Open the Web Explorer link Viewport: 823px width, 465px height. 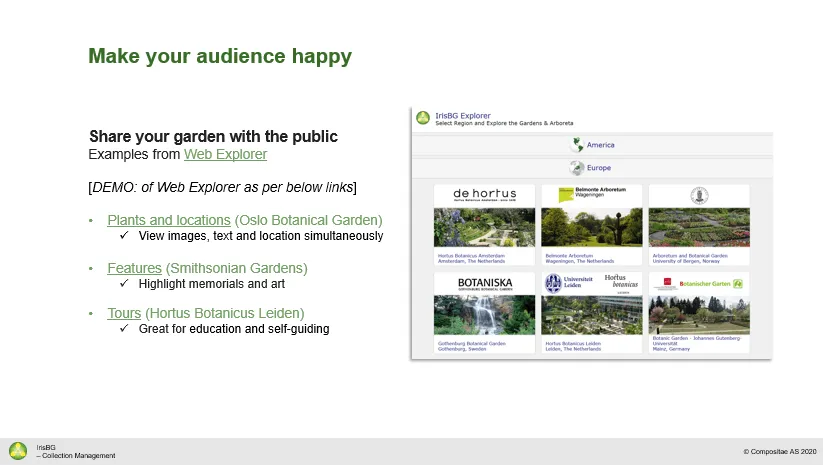pyautogui.click(x=225, y=154)
